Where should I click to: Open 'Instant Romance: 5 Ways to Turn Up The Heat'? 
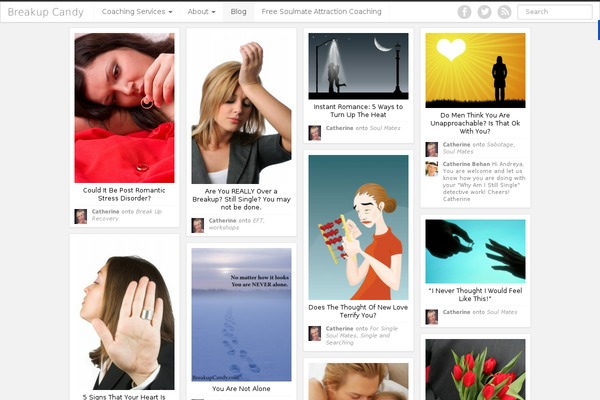358,111
